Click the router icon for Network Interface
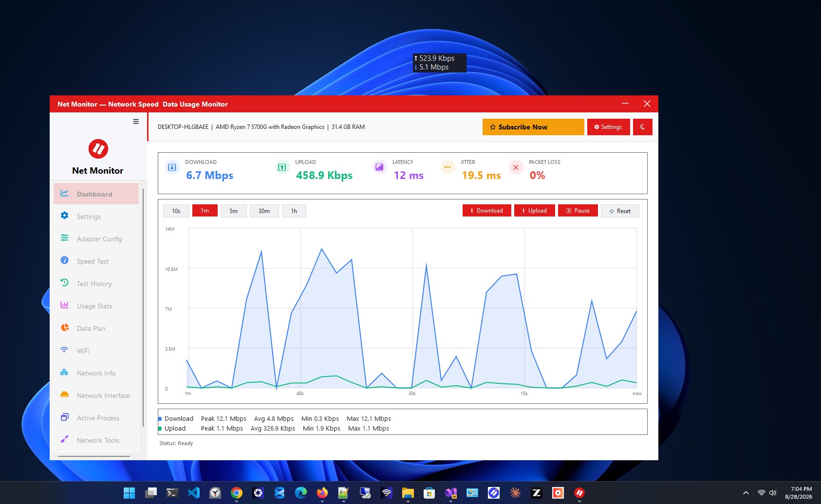 64,395
